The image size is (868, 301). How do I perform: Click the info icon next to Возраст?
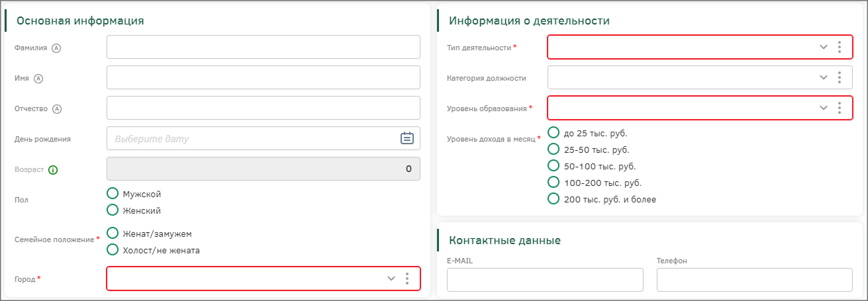[54, 169]
